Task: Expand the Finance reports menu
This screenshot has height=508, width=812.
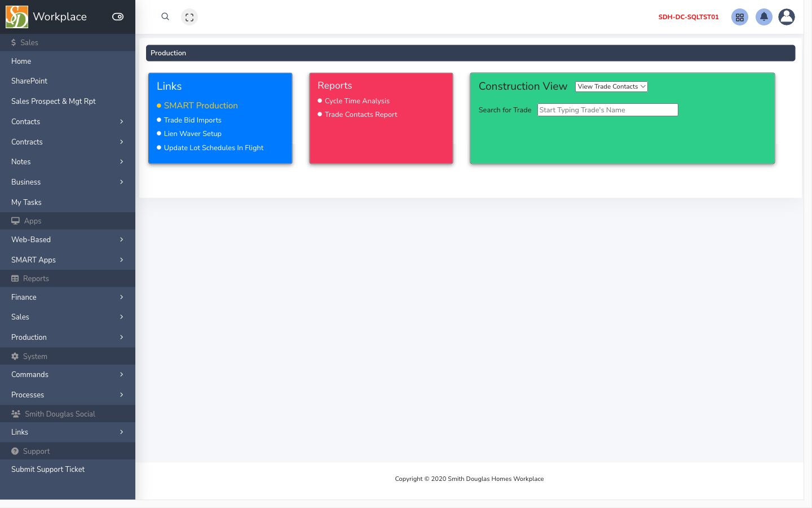Action: coord(68,297)
